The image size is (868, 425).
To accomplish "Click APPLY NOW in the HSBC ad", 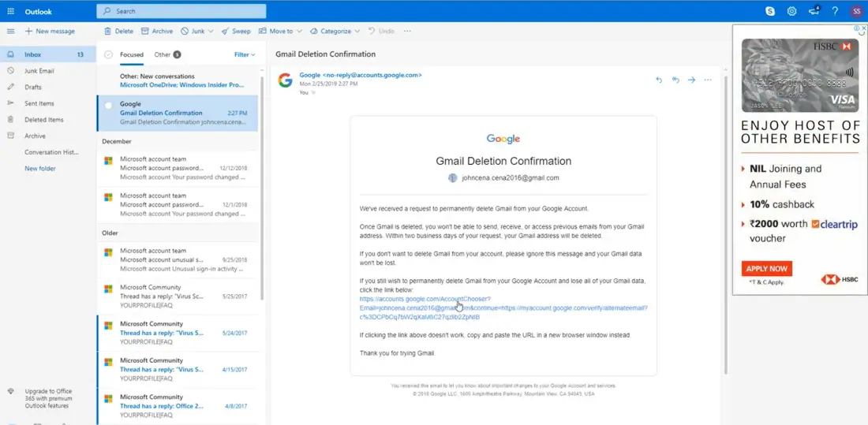I will click(x=767, y=268).
